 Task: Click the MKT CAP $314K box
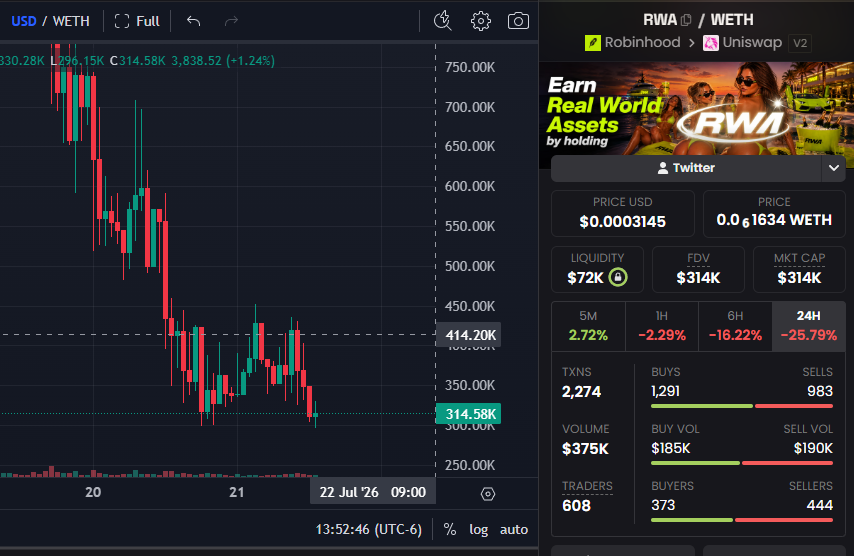coord(799,270)
